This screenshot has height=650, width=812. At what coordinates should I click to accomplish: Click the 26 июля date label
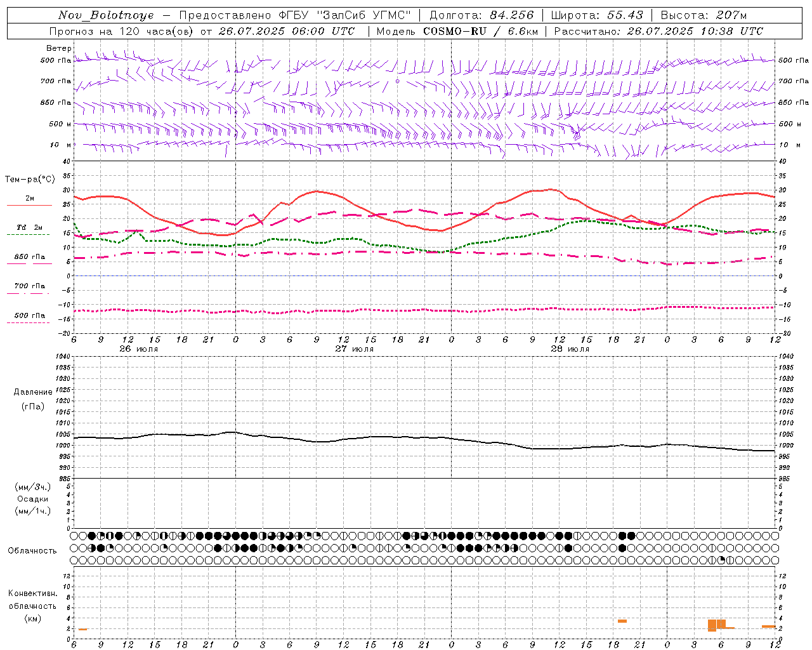[138, 349]
